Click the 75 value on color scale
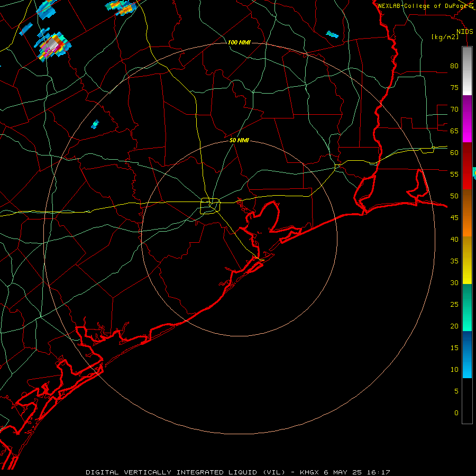 point(454,87)
